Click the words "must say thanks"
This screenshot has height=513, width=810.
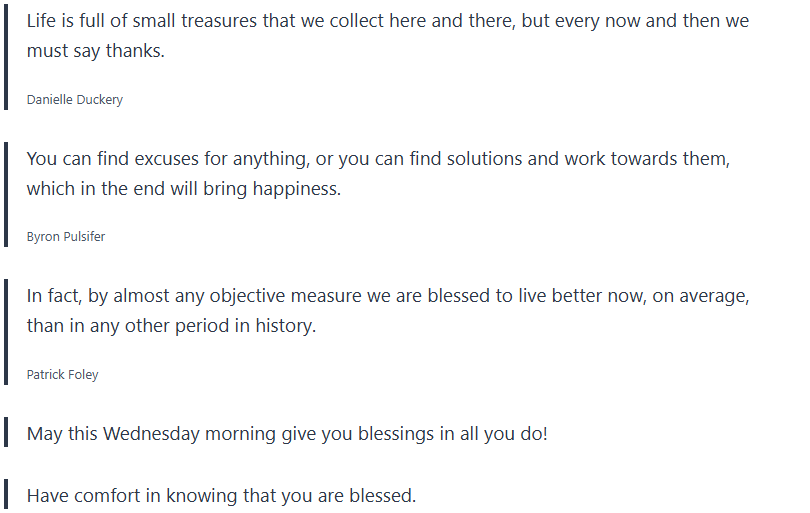(x=95, y=50)
